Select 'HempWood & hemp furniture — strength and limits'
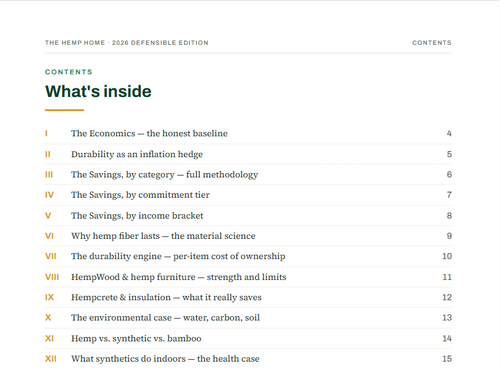The image size is (500, 369). (x=179, y=277)
